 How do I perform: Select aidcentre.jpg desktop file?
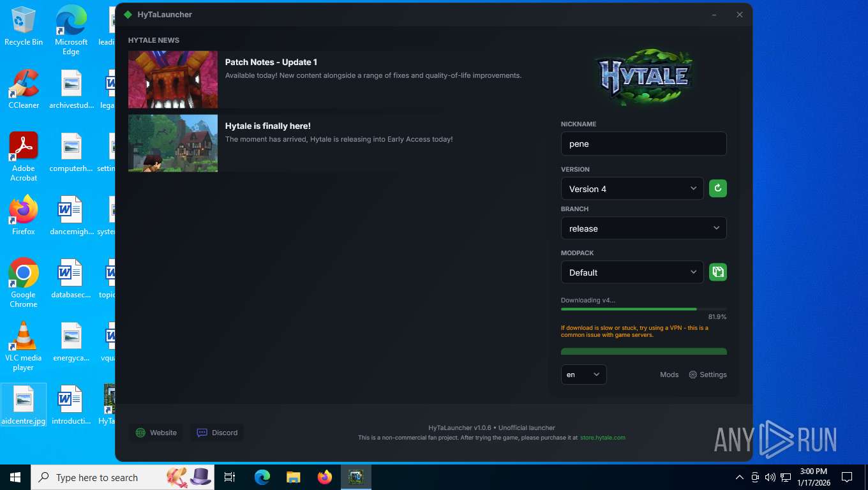point(24,405)
